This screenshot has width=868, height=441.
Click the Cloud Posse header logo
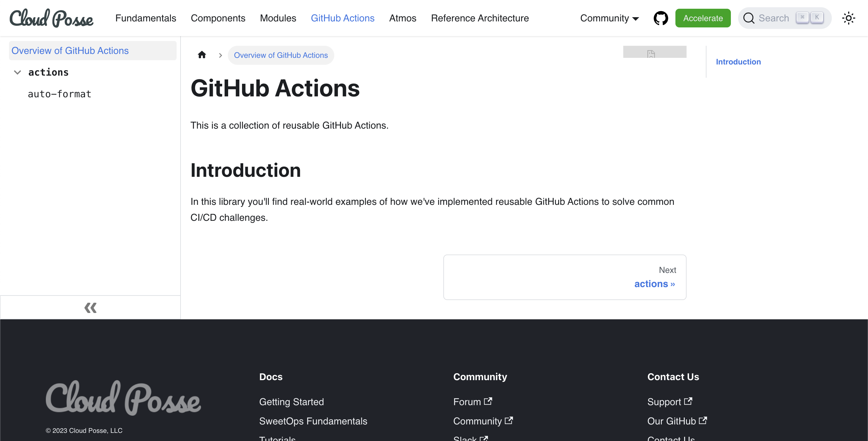click(52, 18)
